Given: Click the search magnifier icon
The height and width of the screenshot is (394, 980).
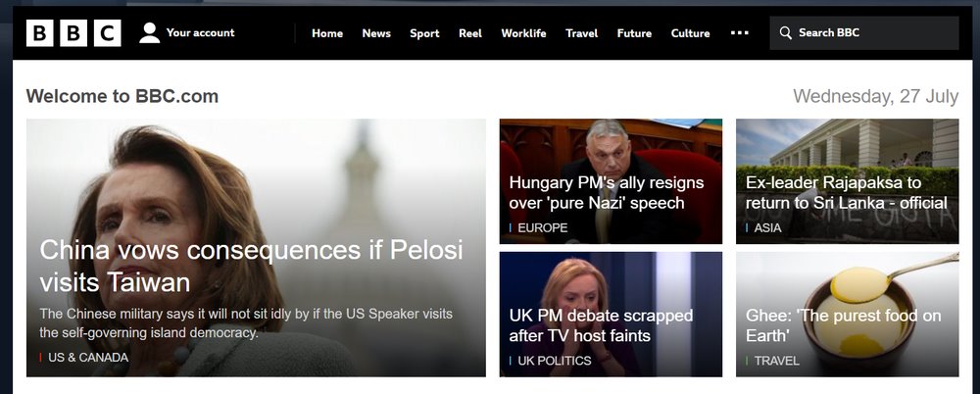Looking at the screenshot, I should 786,33.
